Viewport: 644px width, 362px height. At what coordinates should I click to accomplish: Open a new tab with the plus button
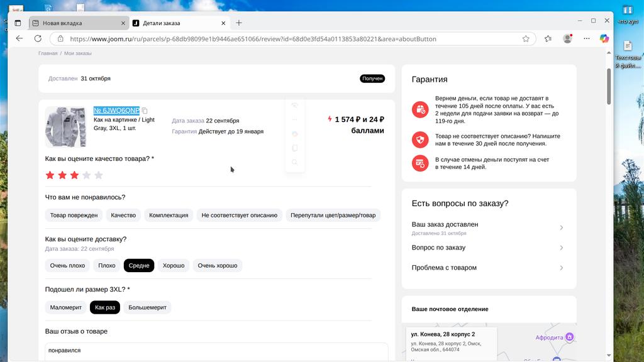point(239,23)
